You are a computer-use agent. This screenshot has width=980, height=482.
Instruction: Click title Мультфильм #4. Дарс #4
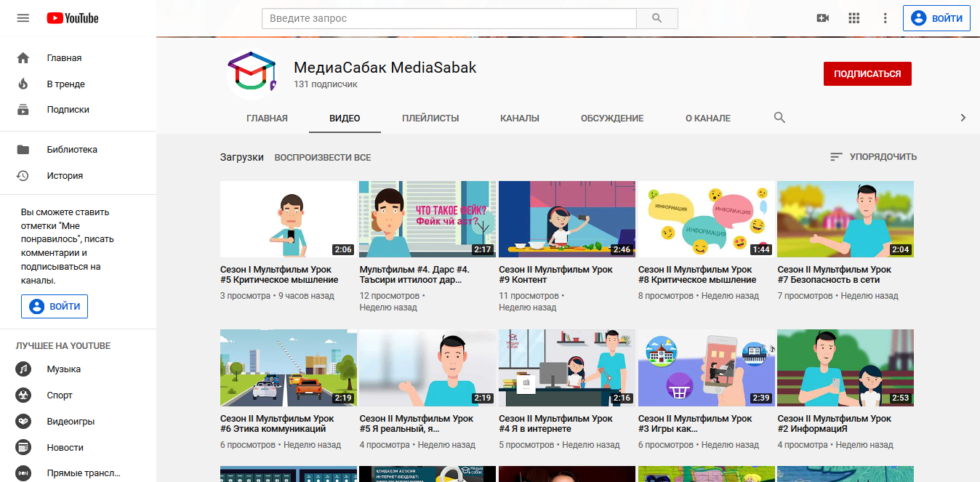[415, 275]
